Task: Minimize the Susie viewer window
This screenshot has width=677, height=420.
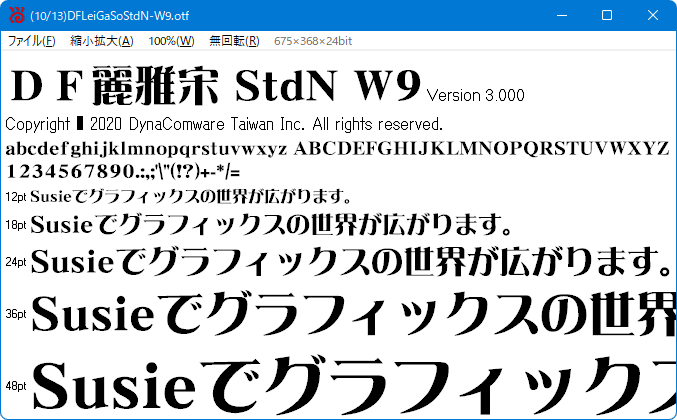Action: [562, 15]
